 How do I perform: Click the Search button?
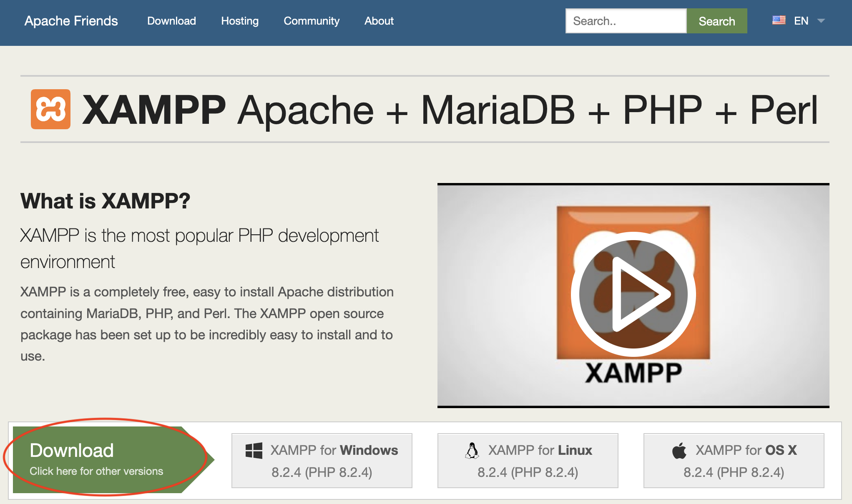717,20
